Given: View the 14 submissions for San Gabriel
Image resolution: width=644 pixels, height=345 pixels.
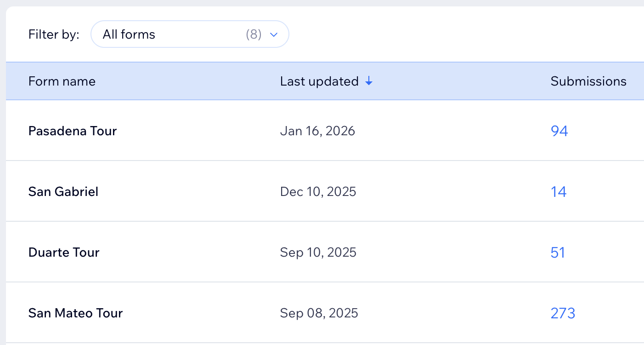Looking at the screenshot, I should click(x=559, y=192).
